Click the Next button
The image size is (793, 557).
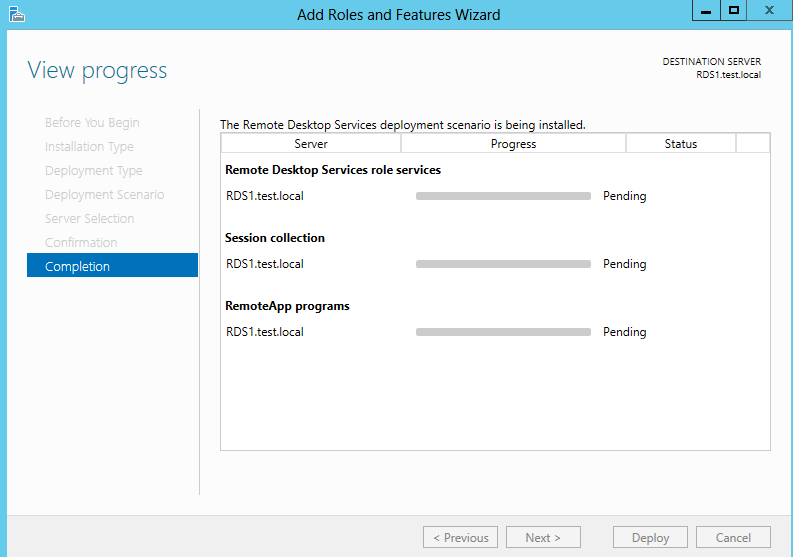[543, 537]
